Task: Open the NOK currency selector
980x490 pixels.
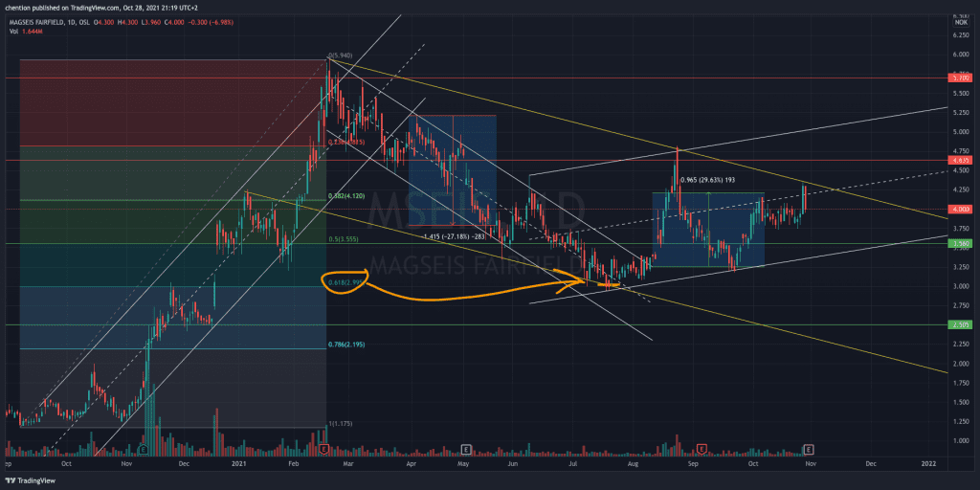Action: (x=959, y=23)
